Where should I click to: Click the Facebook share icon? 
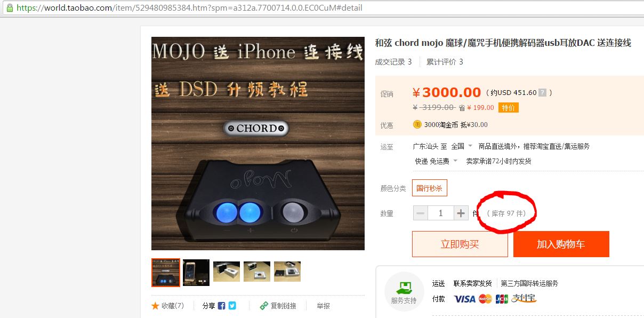pos(221,306)
